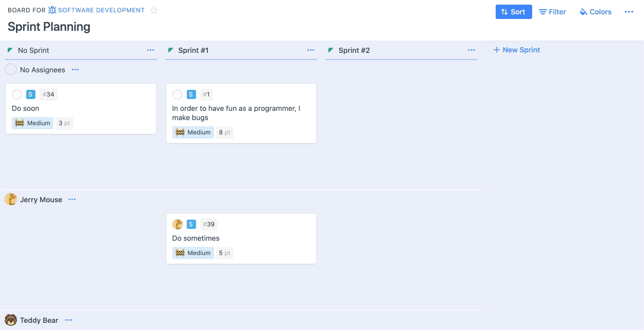
Task: Open the Filter panel
Action: [x=552, y=11]
